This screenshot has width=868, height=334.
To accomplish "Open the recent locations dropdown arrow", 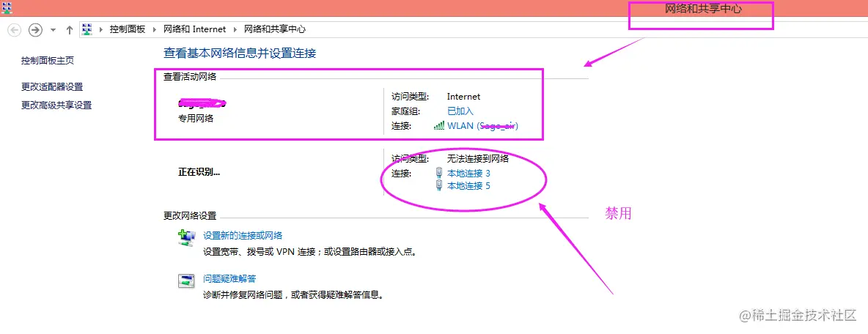I will pos(53,31).
